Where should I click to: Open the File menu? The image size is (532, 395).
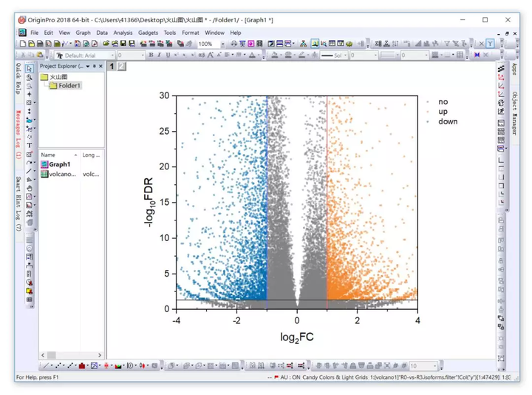[34, 33]
